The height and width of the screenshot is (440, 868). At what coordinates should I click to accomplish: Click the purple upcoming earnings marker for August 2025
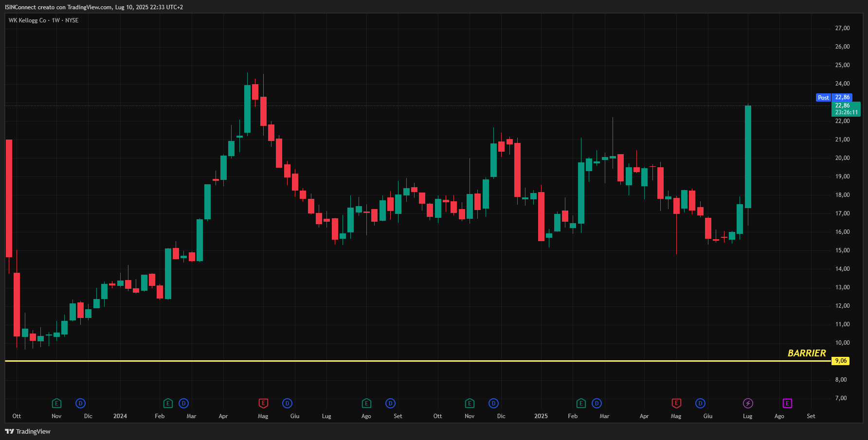coord(787,403)
